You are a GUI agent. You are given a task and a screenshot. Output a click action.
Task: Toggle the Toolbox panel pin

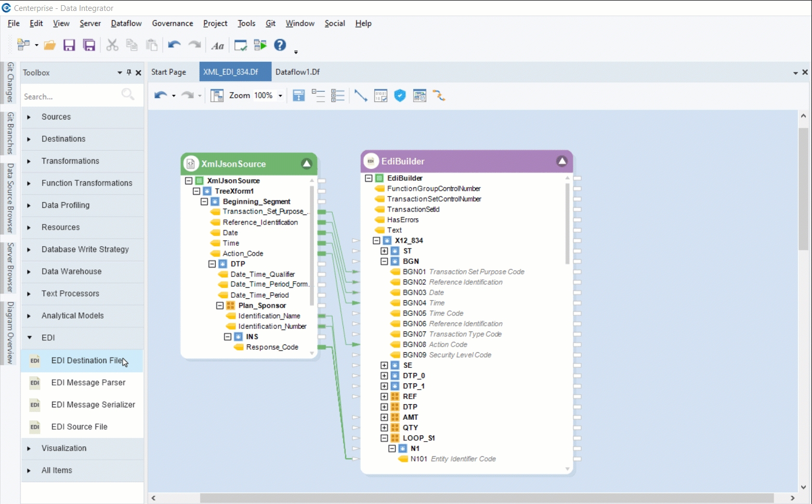[129, 73]
